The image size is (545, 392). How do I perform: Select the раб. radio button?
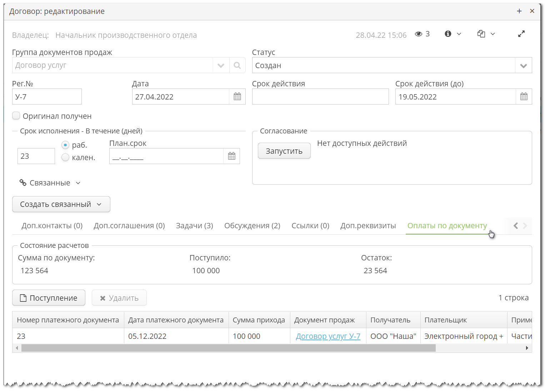(x=65, y=145)
